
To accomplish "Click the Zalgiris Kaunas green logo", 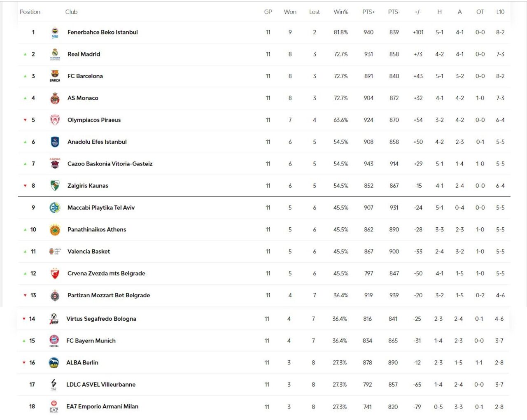I will pyautogui.click(x=55, y=186).
